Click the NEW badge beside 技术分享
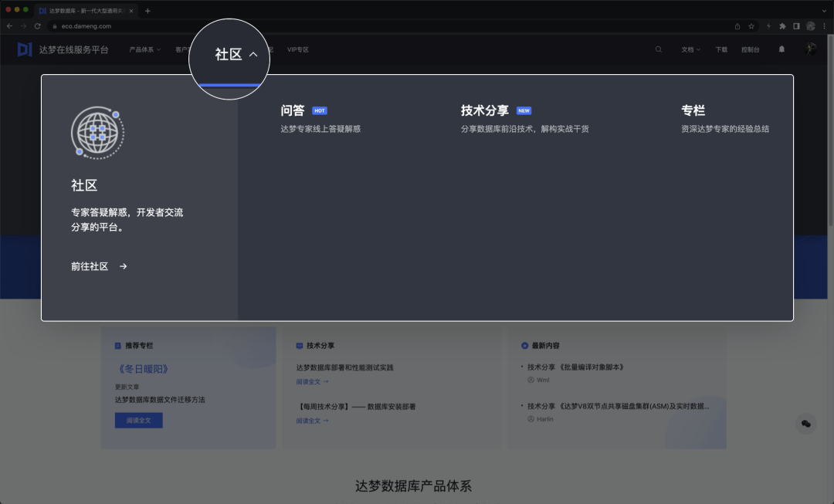Image resolution: width=834 pixels, height=504 pixels. (524, 110)
